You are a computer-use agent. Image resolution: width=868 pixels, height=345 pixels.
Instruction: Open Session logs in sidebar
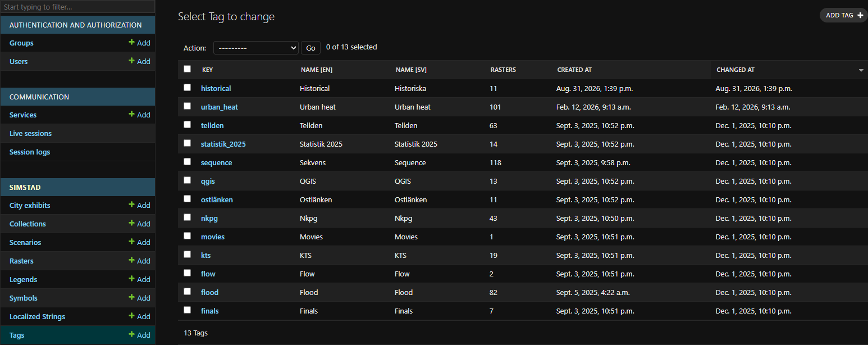click(30, 152)
